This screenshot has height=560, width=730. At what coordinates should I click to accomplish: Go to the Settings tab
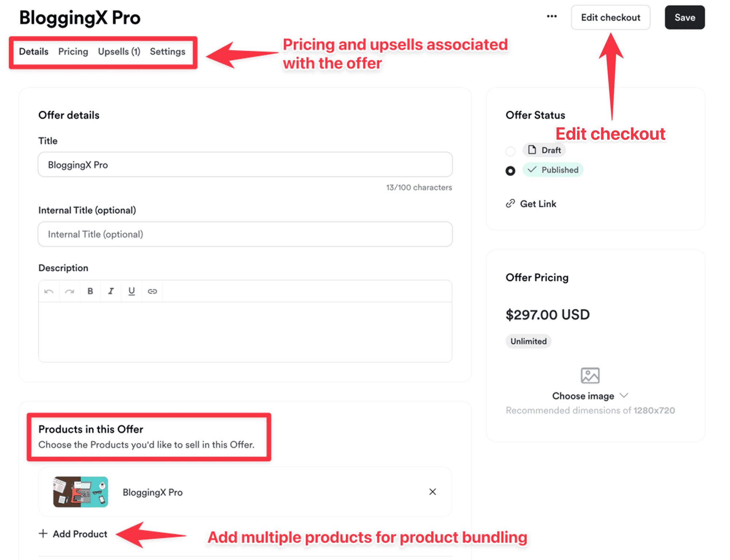pos(168,51)
